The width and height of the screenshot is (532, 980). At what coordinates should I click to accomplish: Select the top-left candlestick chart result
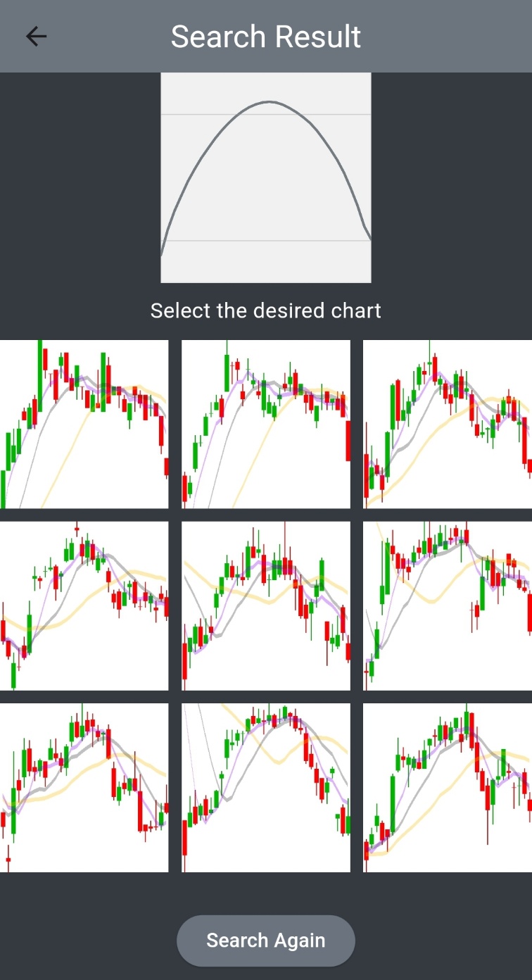coord(84,425)
